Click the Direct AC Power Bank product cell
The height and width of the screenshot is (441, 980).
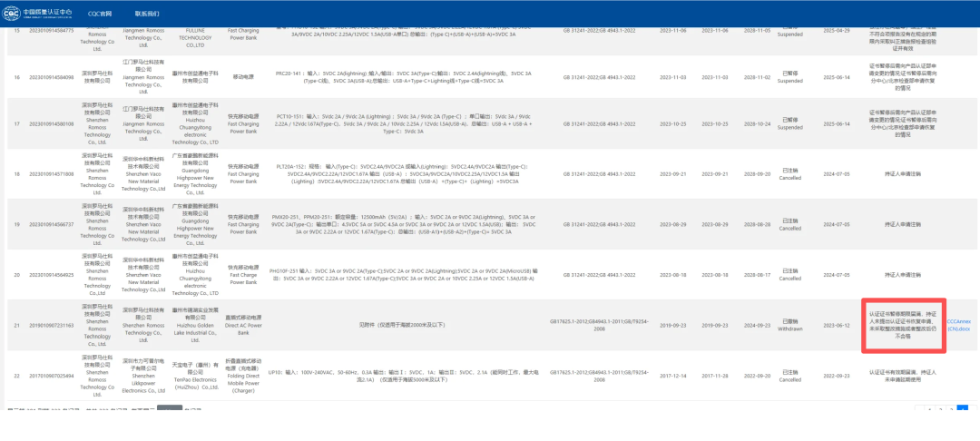point(242,326)
